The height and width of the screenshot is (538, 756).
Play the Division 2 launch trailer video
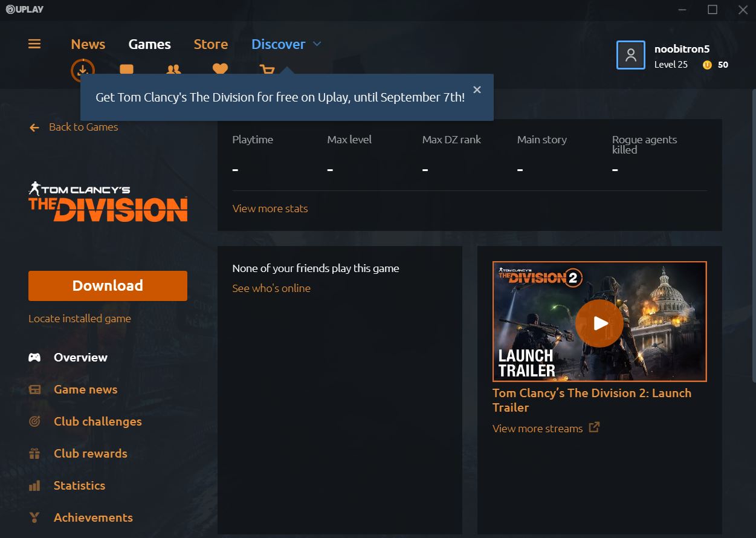tap(599, 323)
